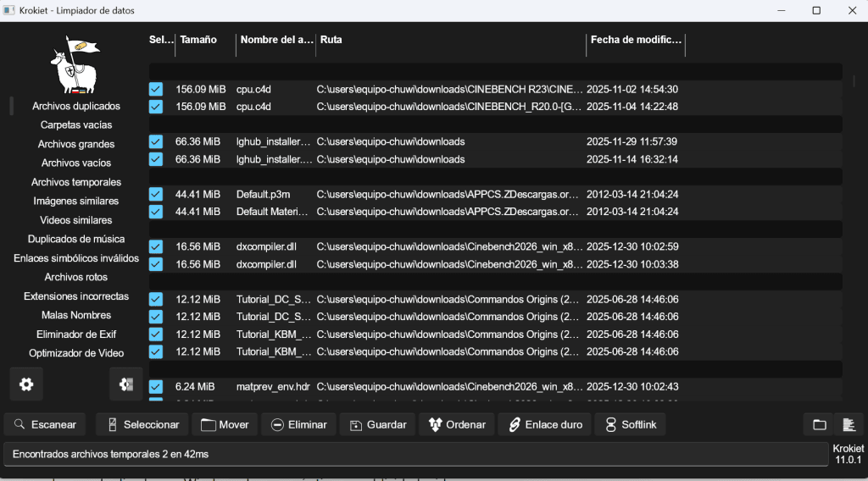Screen dimensions: 868x481
Task: Click the text log panel icon
Action: coord(849,424)
